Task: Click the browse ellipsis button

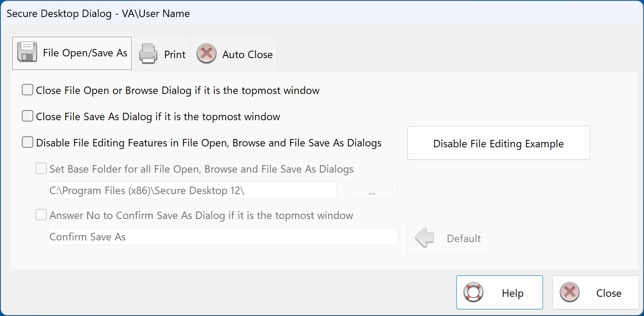Action: click(x=371, y=190)
